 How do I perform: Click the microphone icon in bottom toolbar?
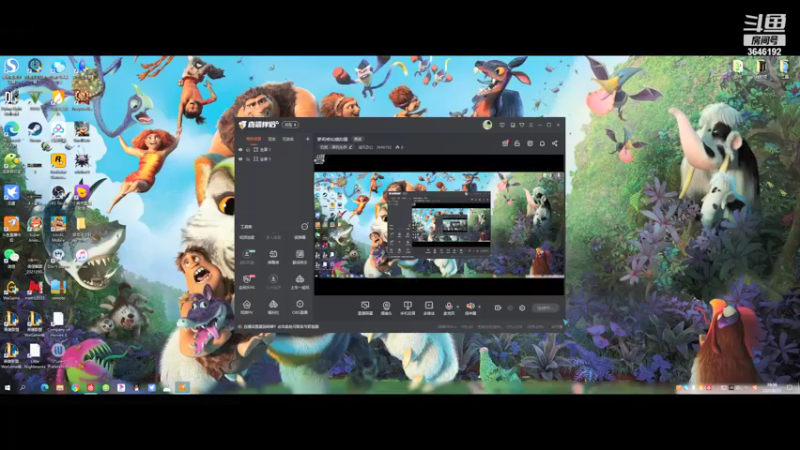(x=448, y=307)
